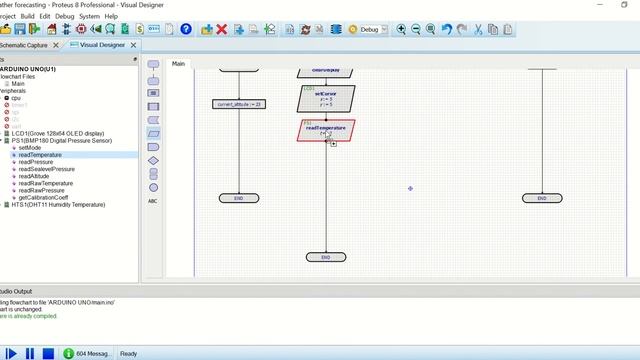The width and height of the screenshot is (640, 360).
Task: Click the red X delete icon in toolbar
Action: point(222,29)
